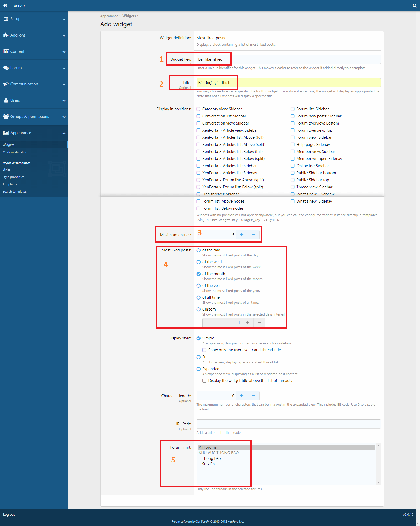This screenshot has height=526, width=420.
Task: Click the Content newspaper icon
Action: [6, 51]
